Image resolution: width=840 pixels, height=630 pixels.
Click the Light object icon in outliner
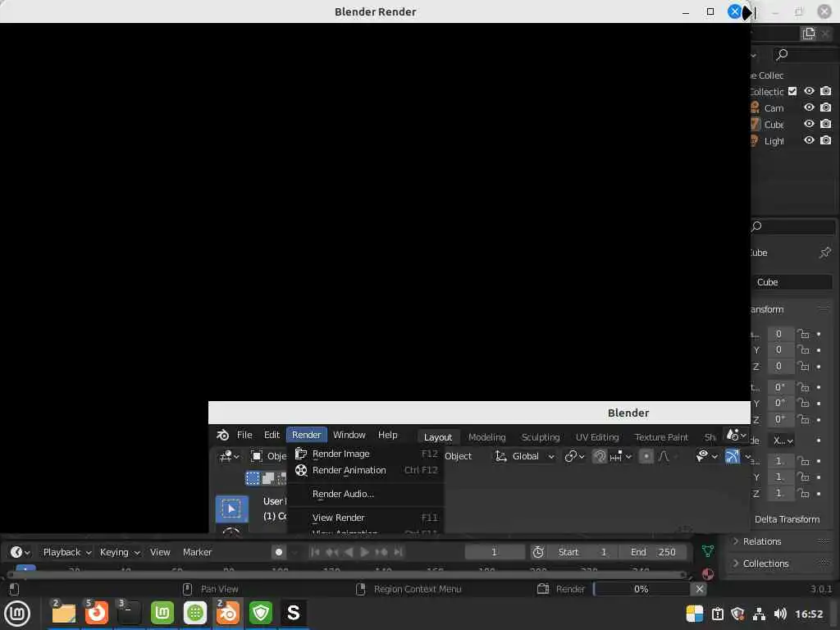755,141
